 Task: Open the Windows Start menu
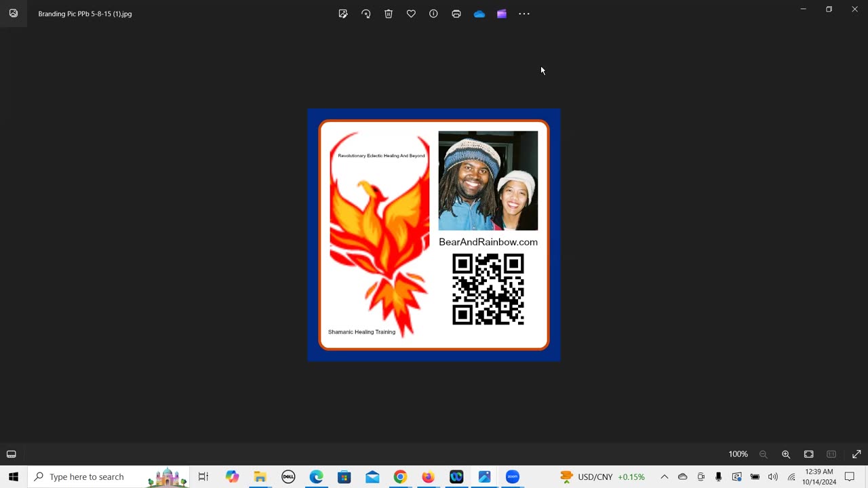(x=14, y=476)
